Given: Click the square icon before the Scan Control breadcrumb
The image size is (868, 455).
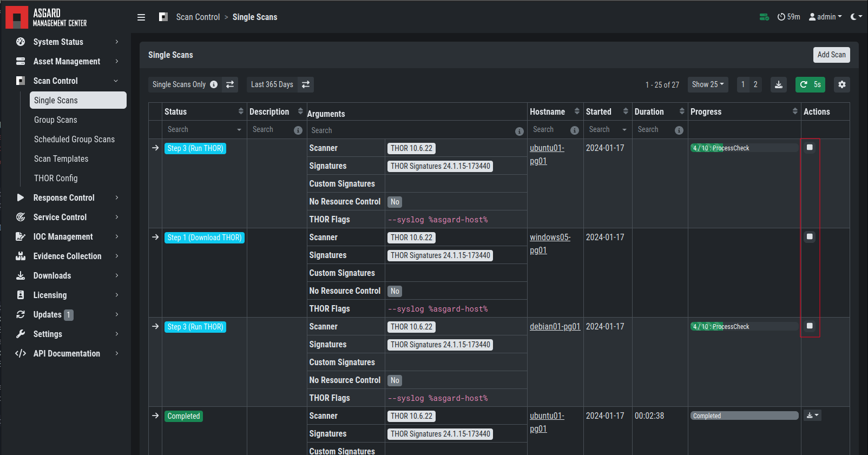Looking at the screenshot, I should 163,17.
